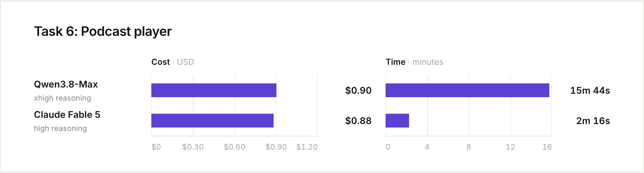Select the $0.90 cost value label
This screenshot has width=644, height=173.
coord(358,91)
